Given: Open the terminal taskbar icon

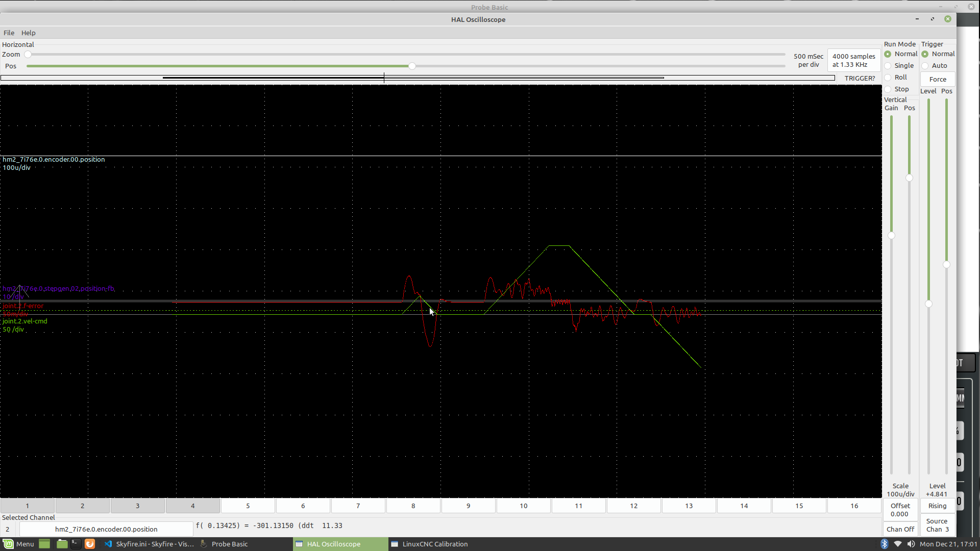Looking at the screenshot, I should tap(76, 544).
